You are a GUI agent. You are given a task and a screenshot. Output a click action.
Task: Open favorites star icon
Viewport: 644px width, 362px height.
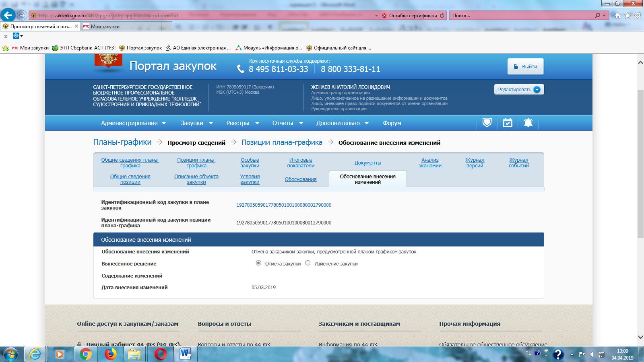tap(627, 16)
